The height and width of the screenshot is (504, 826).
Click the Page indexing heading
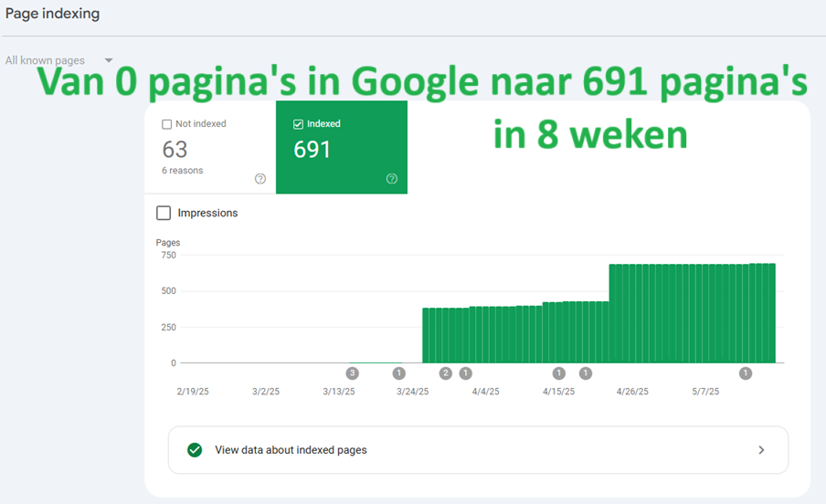point(52,14)
